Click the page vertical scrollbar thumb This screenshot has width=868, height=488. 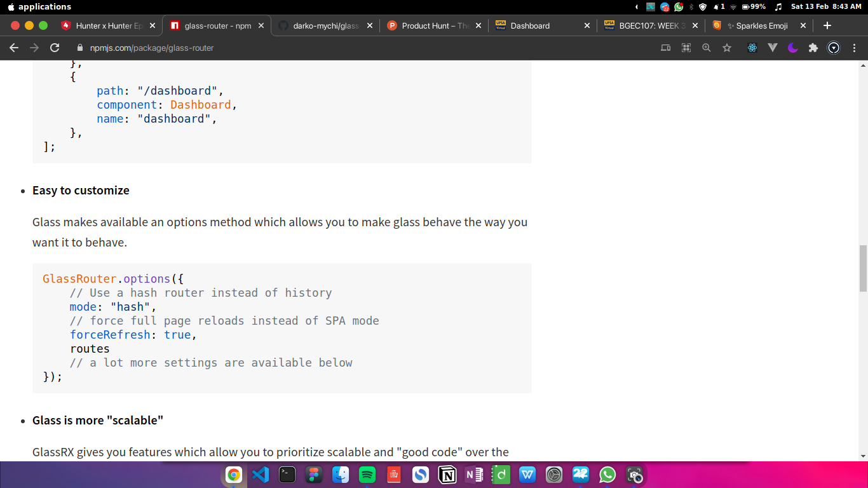pos(863,268)
